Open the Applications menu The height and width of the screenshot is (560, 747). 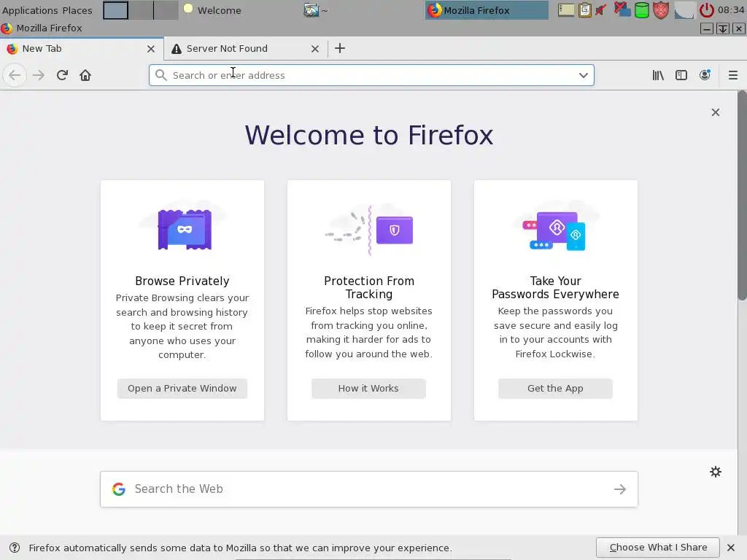tap(30, 10)
